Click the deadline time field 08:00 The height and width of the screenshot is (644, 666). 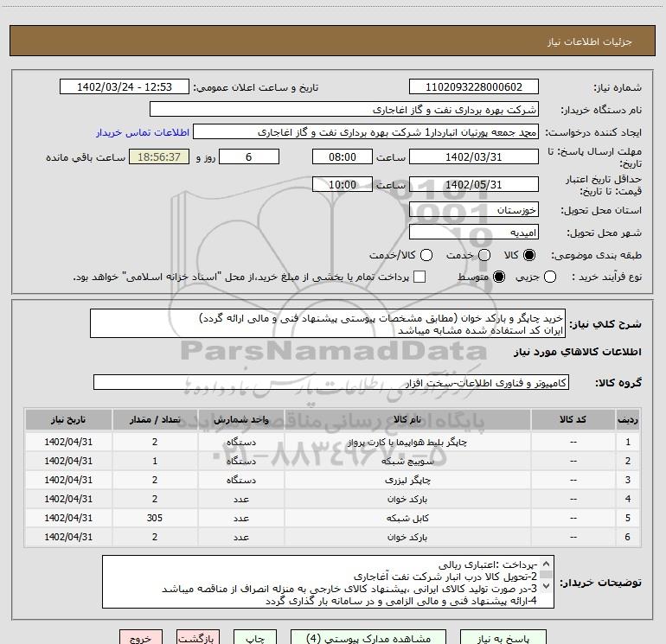pyautogui.click(x=343, y=156)
